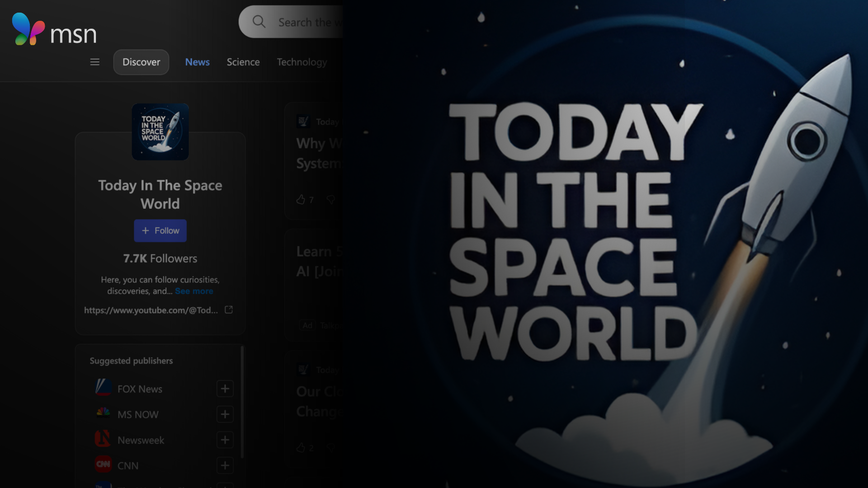The width and height of the screenshot is (868, 488).
Task: Expand description with See more
Action: 194,291
